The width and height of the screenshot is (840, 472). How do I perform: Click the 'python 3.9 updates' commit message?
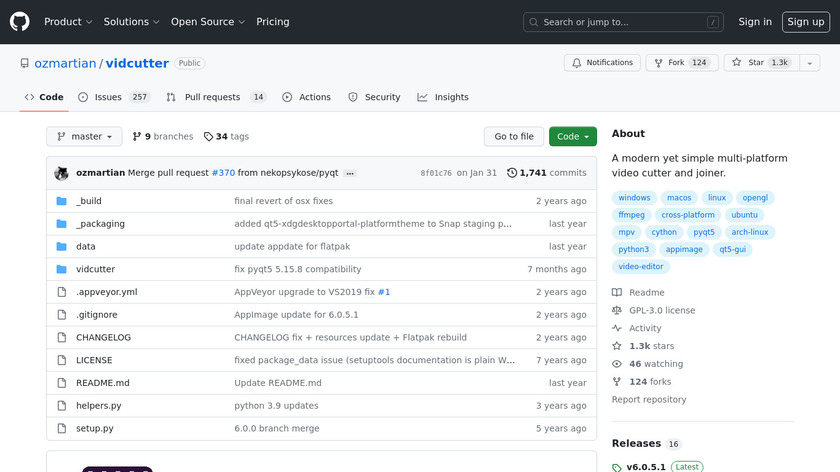pyautogui.click(x=276, y=406)
